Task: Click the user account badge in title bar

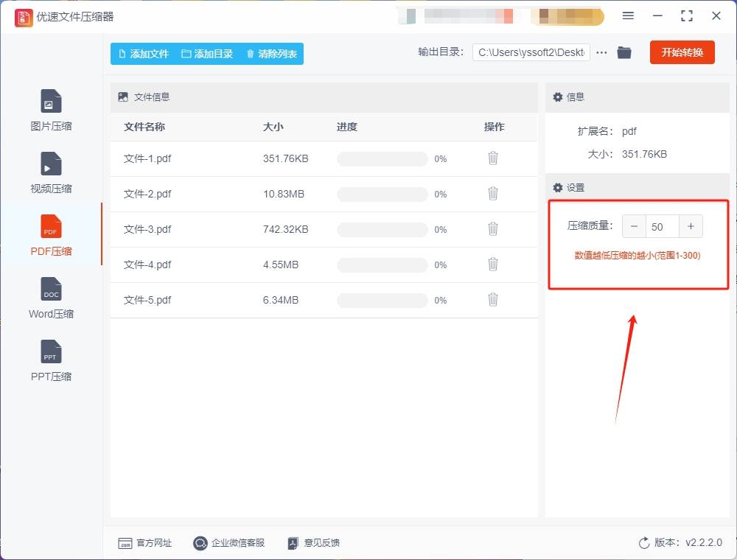Action: (x=567, y=16)
